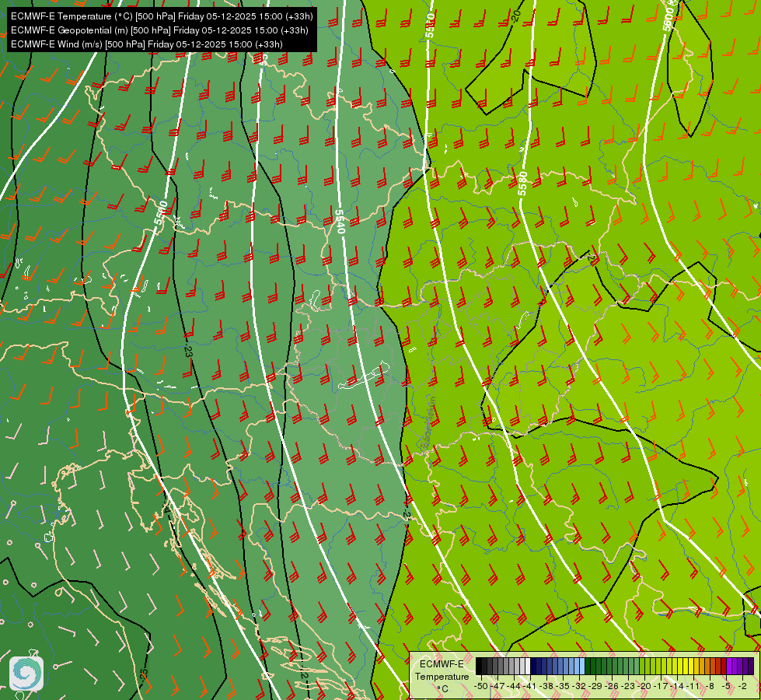Viewport: 761px width, 700px height.
Task: Click the -26 legend tick label
Action: 612,687
